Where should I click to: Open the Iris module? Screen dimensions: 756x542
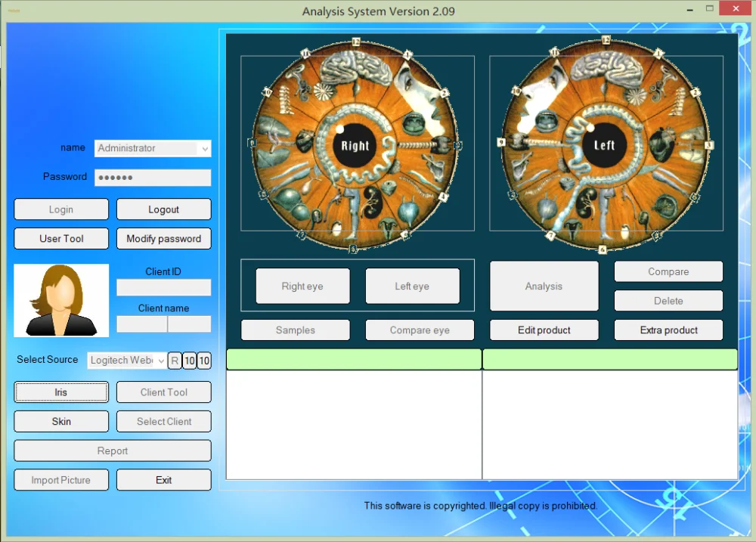coord(61,392)
